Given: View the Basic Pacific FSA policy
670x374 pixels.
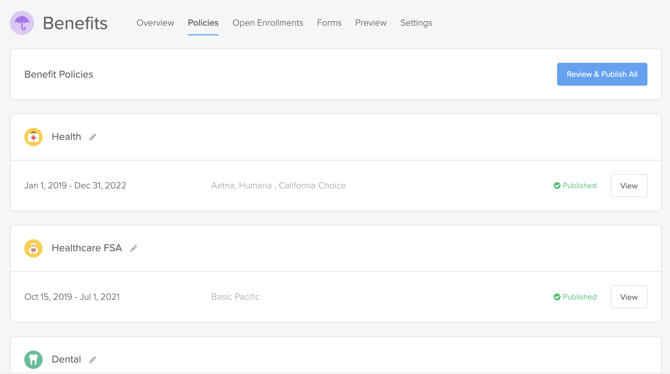Looking at the screenshot, I should click(629, 297).
